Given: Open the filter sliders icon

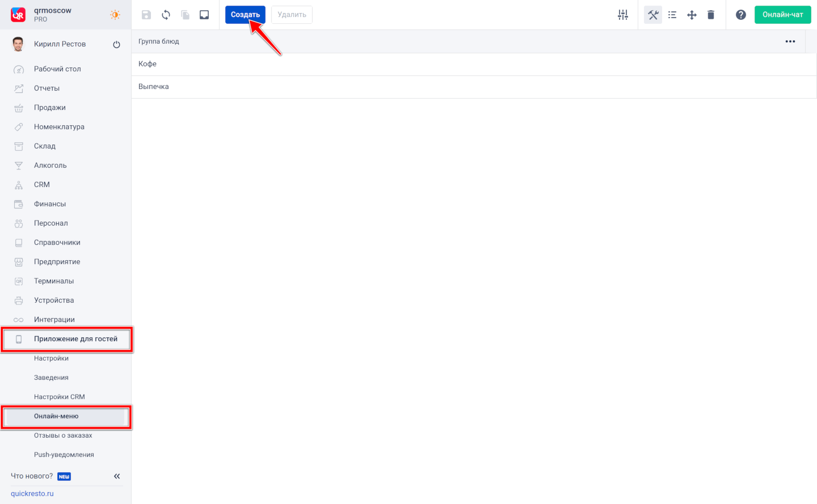Looking at the screenshot, I should [x=623, y=15].
